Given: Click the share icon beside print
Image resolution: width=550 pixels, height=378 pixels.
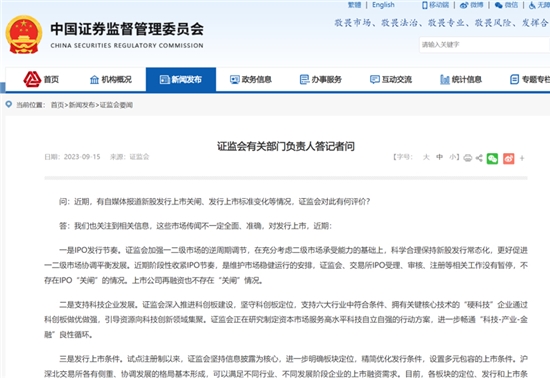Looking at the screenshot, I should point(479,158).
